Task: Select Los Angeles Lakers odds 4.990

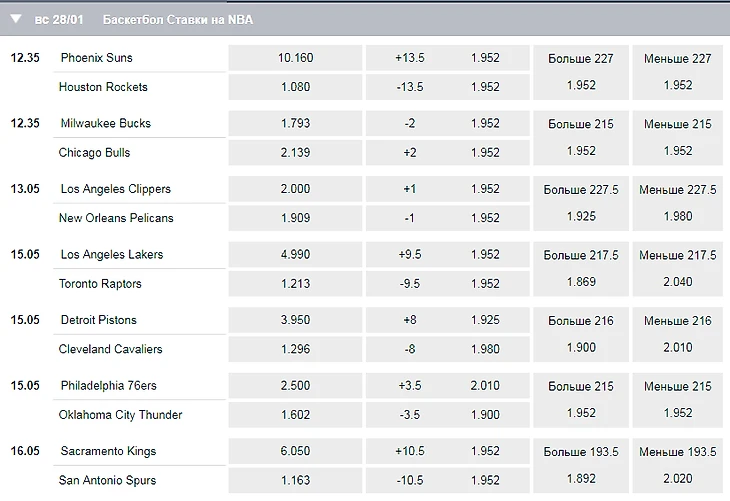Action: (x=295, y=255)
